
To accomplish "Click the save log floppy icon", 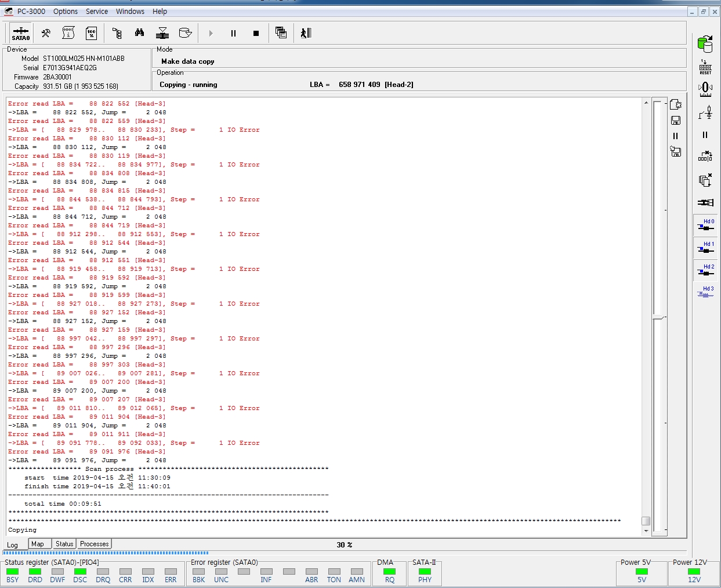I will [x=676, y=121].
